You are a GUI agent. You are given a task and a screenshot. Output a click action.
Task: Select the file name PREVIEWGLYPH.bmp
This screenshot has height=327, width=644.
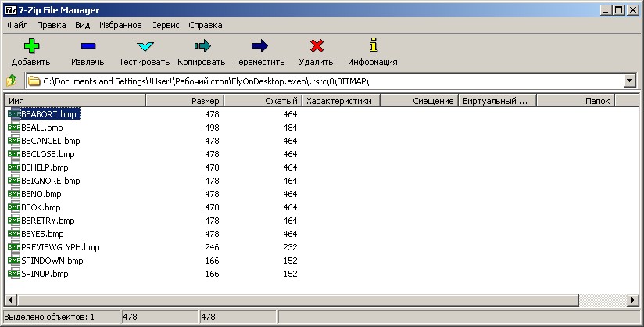pos(60,247)
